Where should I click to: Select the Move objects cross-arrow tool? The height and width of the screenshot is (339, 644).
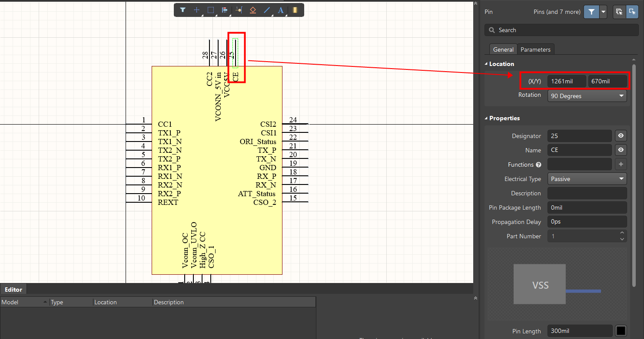click(x=196, y=10)
